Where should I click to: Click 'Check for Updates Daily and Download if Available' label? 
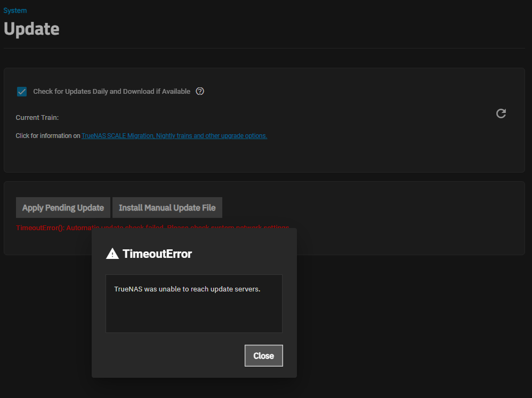click(111, 92)
